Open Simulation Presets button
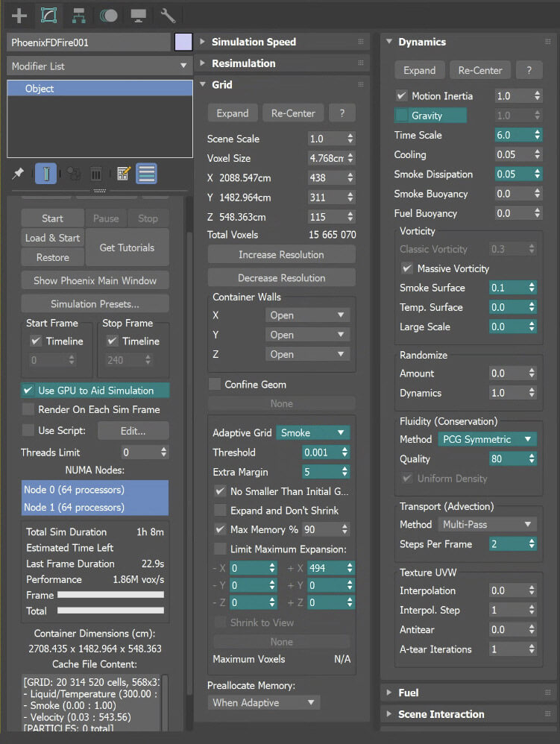 pos(95,303)
